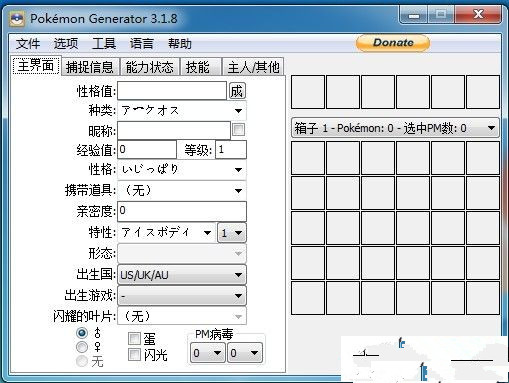Open the first PM病毒 dropdown

[x=207, y=353]
